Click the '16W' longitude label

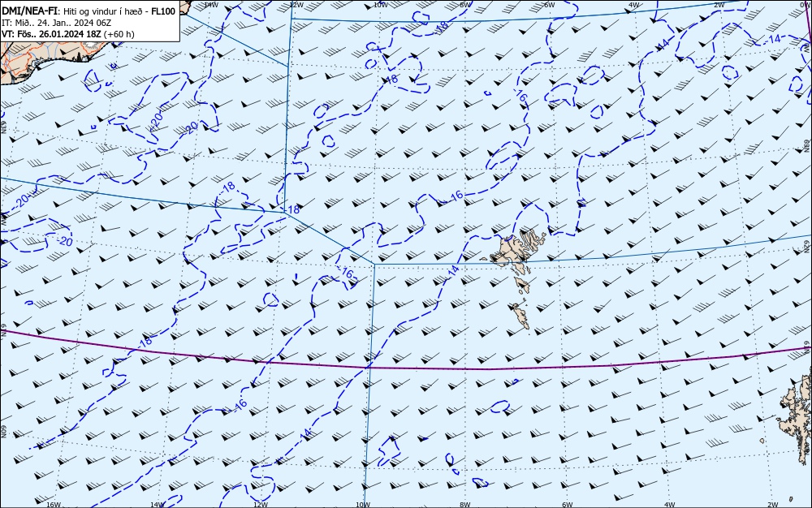(x=54, y=505)
